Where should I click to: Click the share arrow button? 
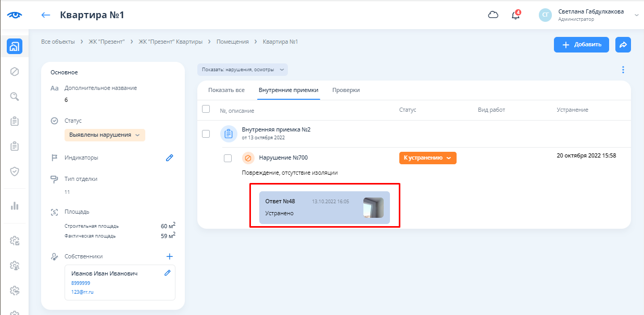point(623,45)
